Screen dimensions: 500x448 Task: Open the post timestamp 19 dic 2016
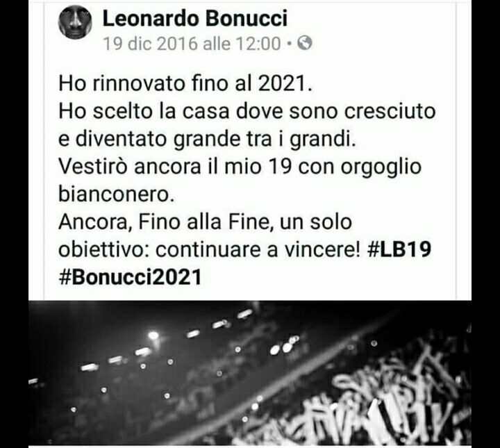150,44
